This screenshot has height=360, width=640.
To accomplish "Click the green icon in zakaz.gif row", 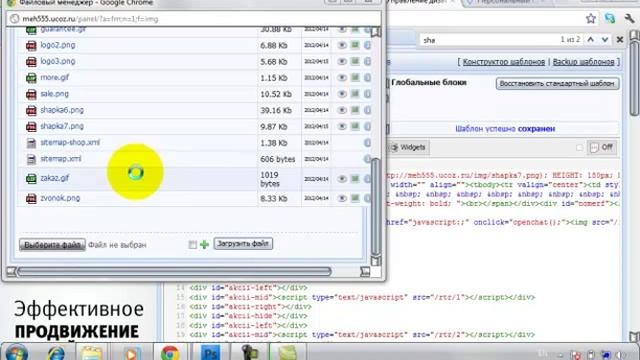I will [x=355, y=179].
